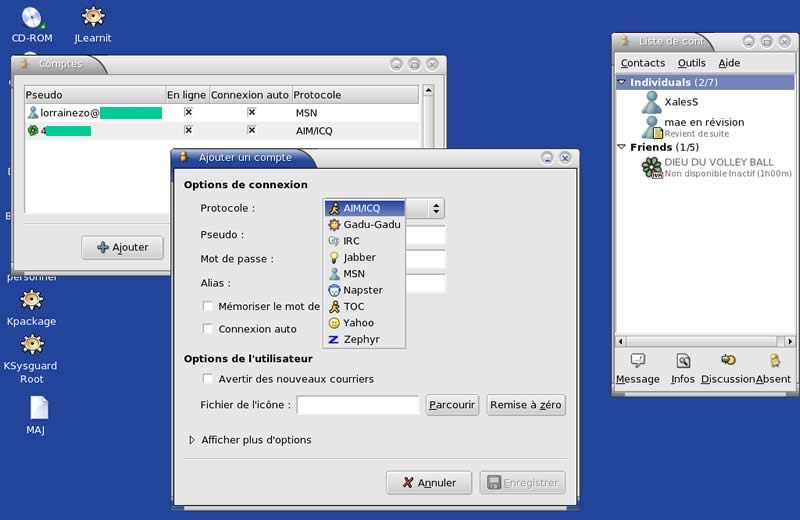This screenshot has width=800, height=520.
Task: Click the En ligne column header
Action: point(187,95)
